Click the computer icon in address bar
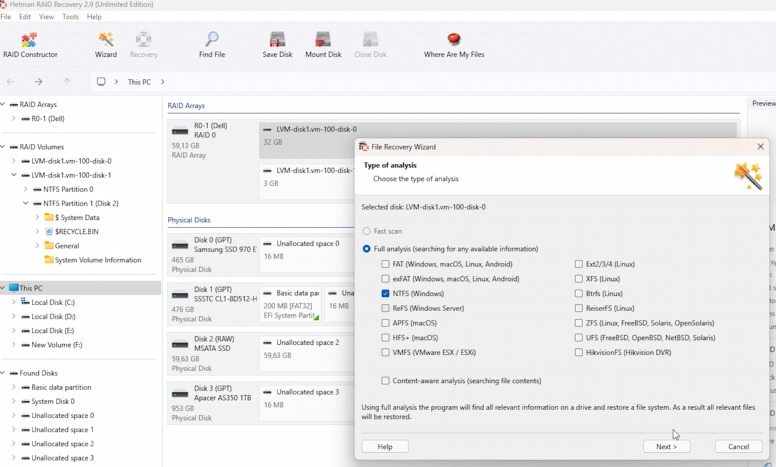The height and width of the screenshot is (467, 776). [101, 82]
